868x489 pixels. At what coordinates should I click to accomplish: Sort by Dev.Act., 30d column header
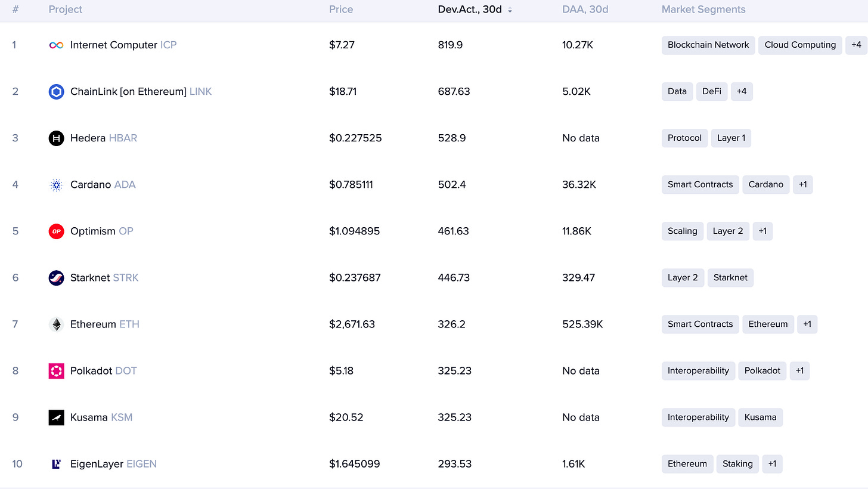pyautogui.click(x=470, y=10)
